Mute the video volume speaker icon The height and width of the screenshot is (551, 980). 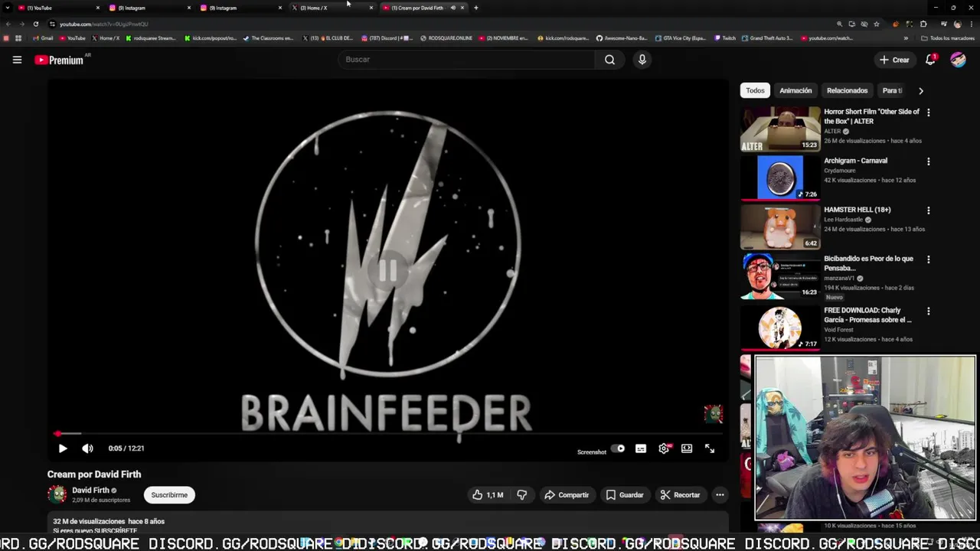coord(87,448)
